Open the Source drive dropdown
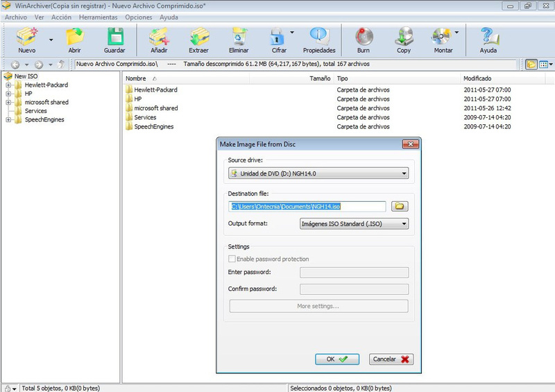This screenshot has height=392, width=555. click(318, 173)
